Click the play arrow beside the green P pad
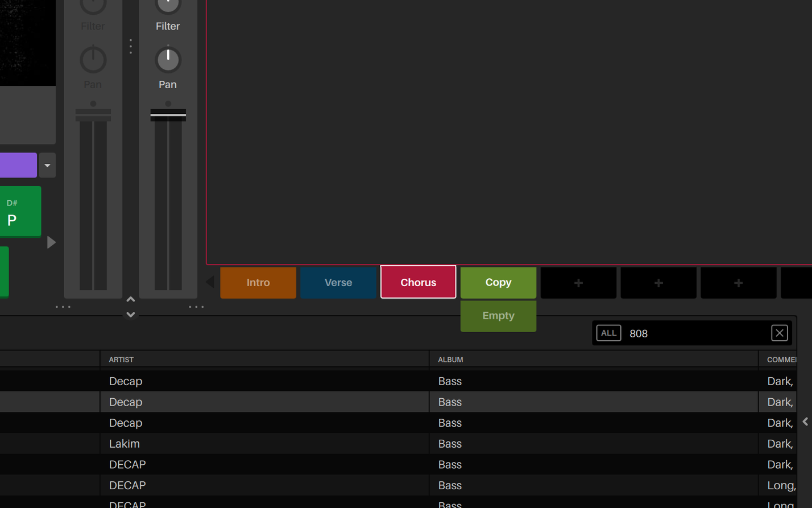Image resolution: width=812 pixels, height=508 pixels. (x=51, y=242)
